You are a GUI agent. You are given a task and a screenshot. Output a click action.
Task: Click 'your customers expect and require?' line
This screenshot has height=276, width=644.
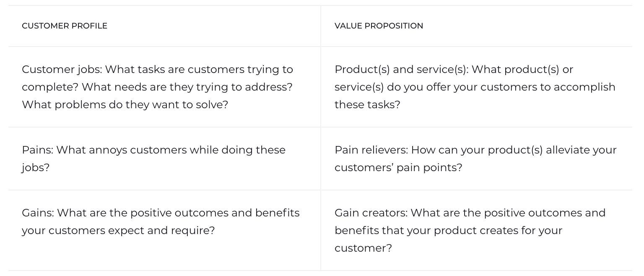pos(118,230)
